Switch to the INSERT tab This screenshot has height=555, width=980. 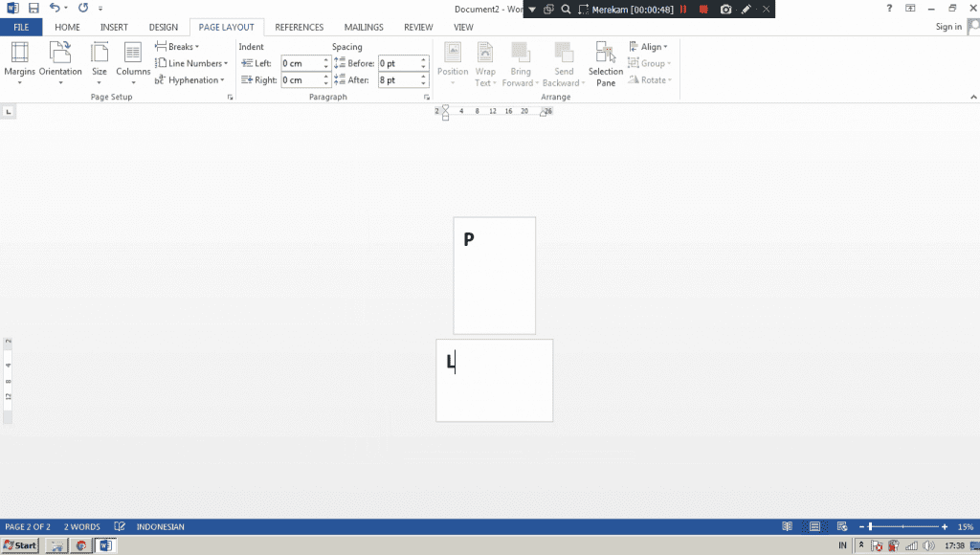[x=114, y=28]
